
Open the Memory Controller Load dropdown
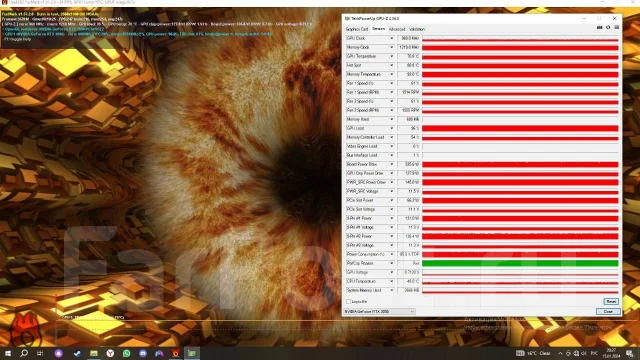pos(391,137)
